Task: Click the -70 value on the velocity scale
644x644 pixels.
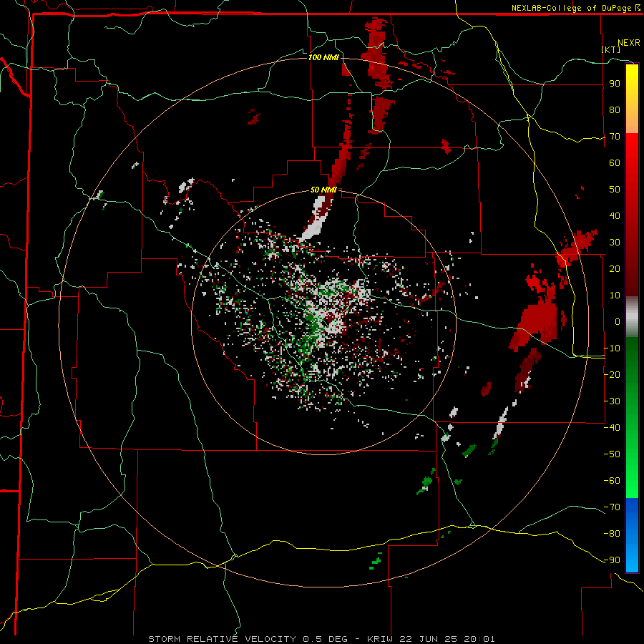Action: 612,507
